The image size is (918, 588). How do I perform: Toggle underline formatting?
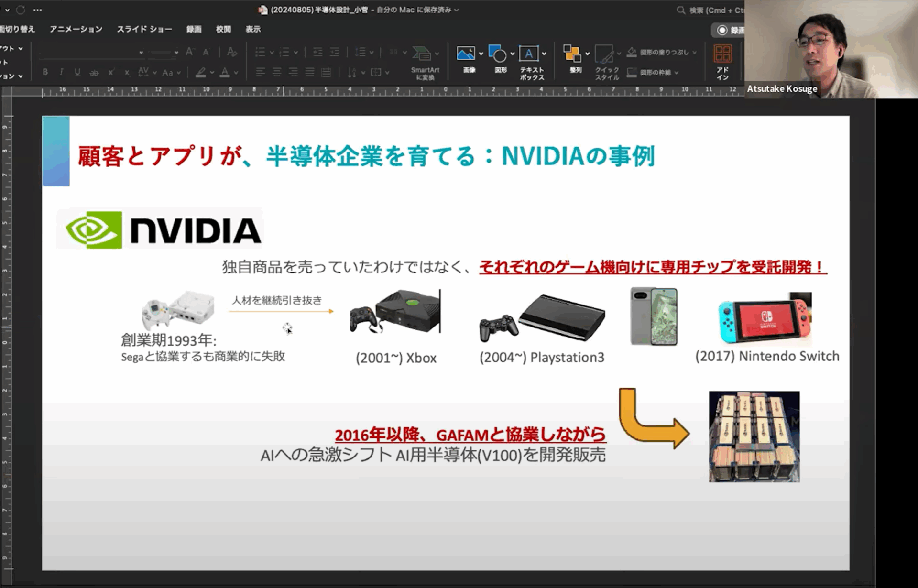77,72
